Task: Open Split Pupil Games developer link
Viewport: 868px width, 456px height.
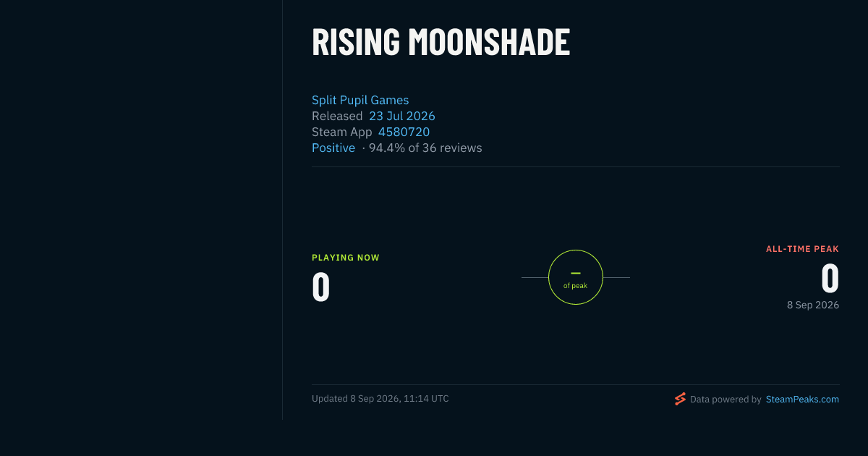Action: 360,100
